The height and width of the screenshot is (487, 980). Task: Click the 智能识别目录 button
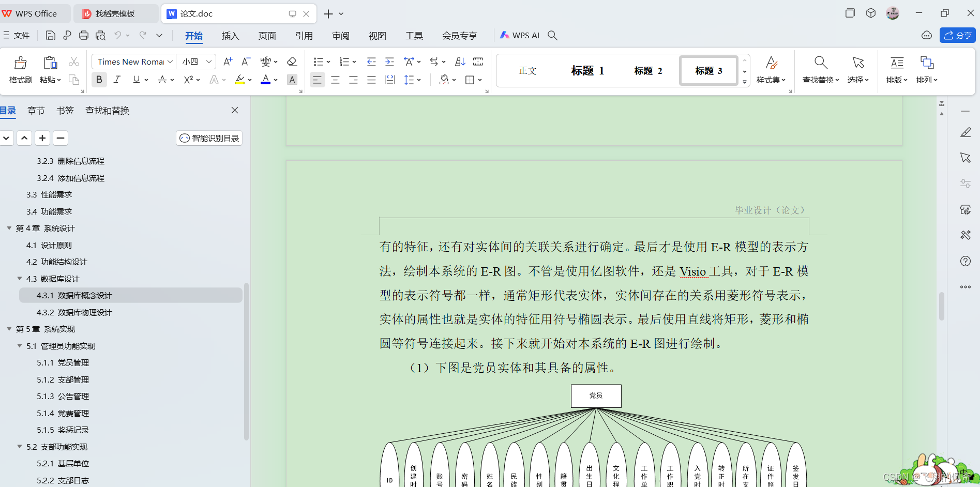click(209, 138)
